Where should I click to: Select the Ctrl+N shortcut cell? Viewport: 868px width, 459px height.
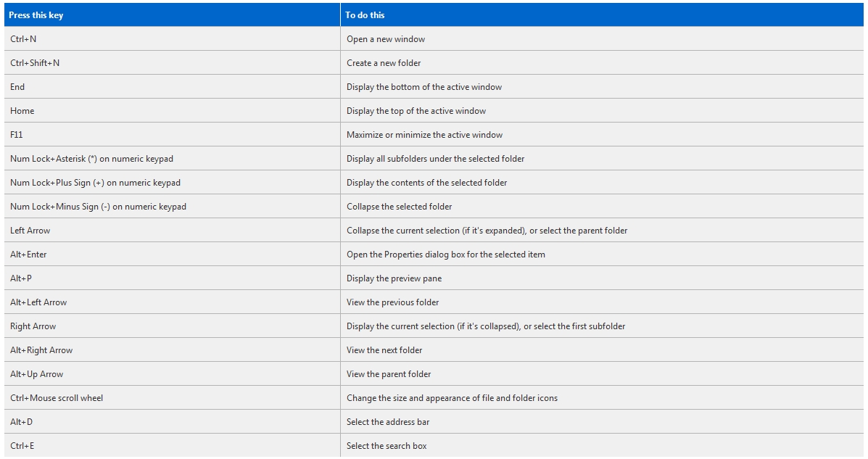[23, 39]
